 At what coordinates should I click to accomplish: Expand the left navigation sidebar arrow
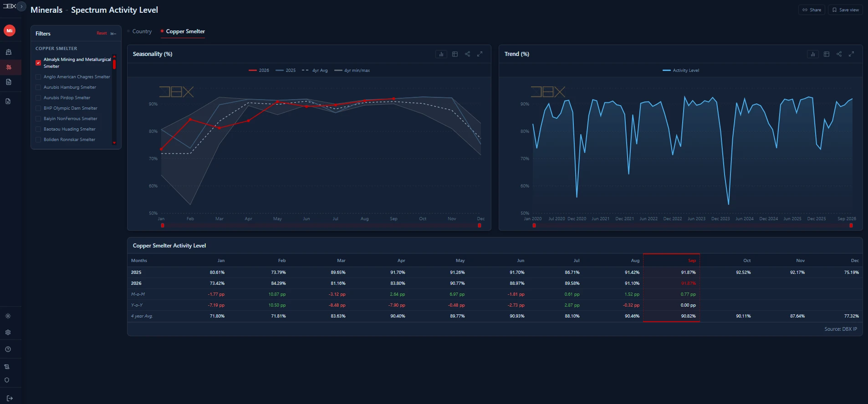(21, 6)
